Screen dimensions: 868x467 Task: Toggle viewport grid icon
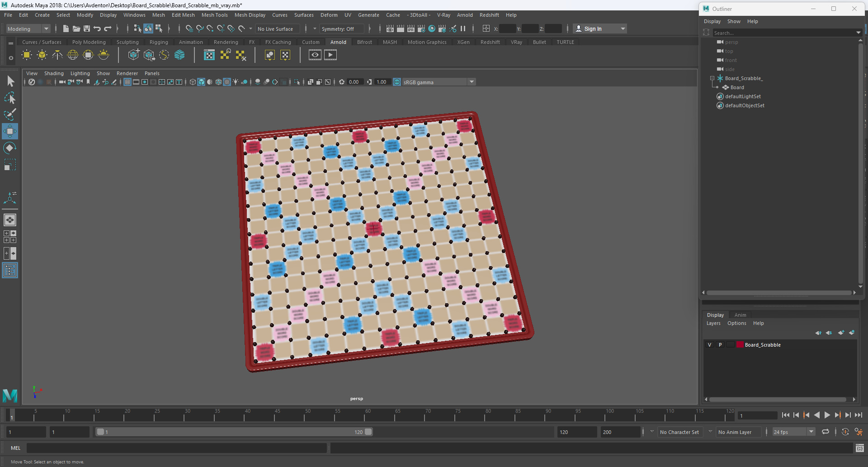pyautogui.click(x=127, y=82)
